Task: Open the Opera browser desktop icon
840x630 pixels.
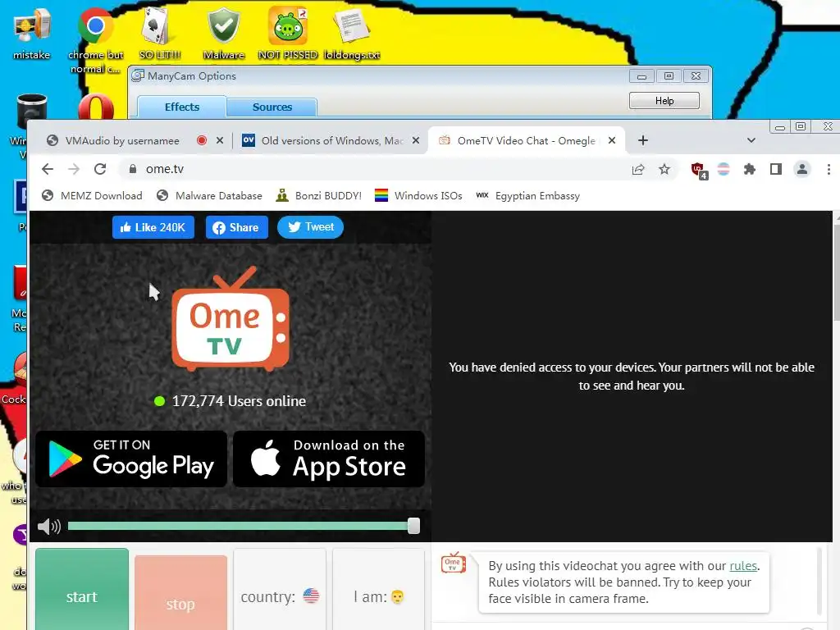Action: [x=96, y=107]
